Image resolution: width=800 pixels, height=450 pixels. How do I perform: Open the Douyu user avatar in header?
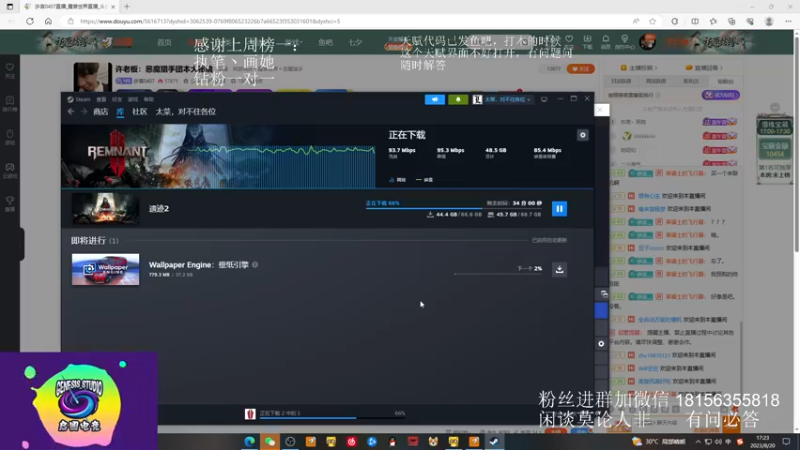pos(648,42)
